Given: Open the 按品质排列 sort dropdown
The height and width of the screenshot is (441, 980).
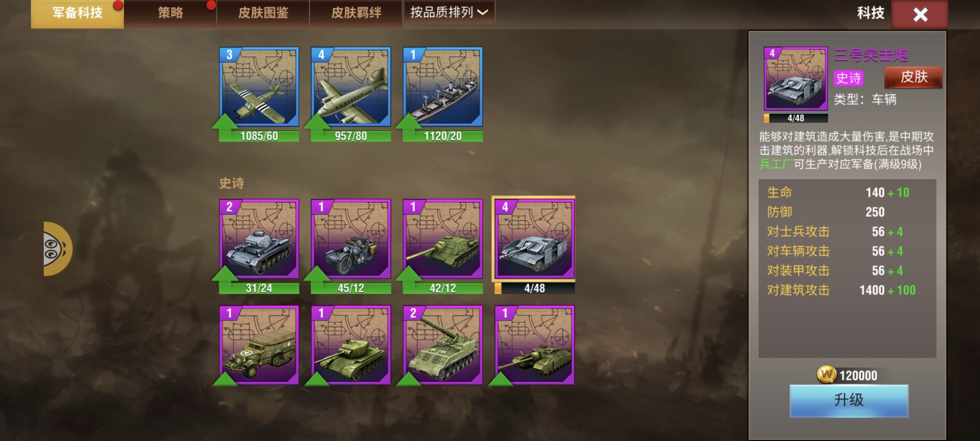Looking at the screenshot, I should point(449,12).
